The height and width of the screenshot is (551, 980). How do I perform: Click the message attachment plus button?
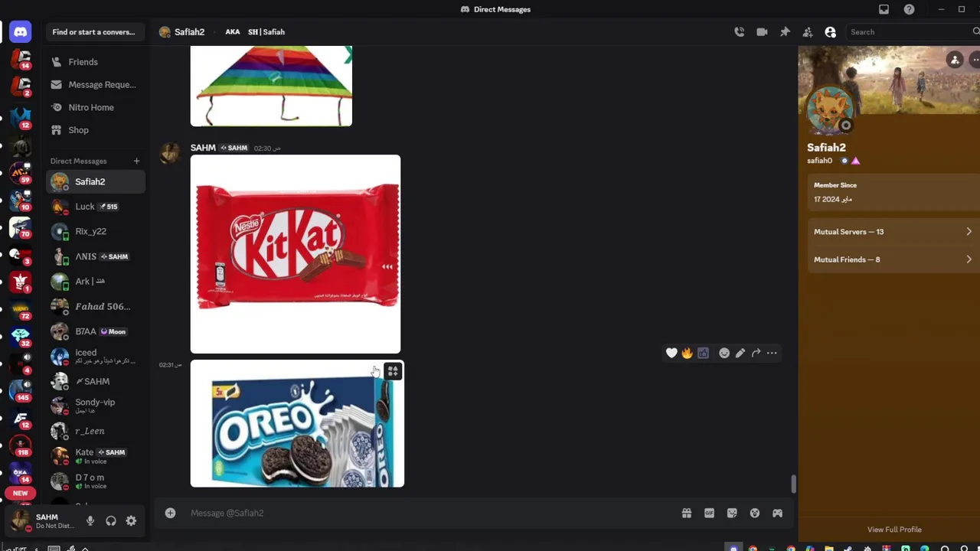(170, 513)
